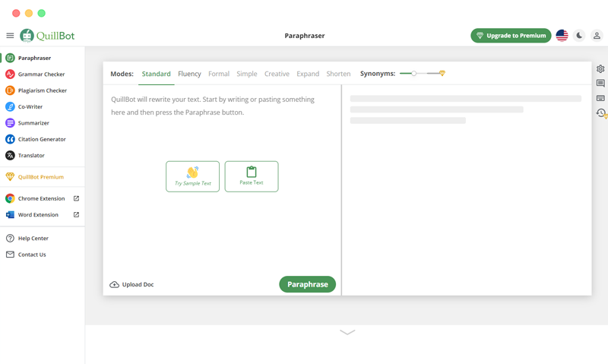The width and height of the screenshot is (608, 364).
Task: Open the feedback comment icon
Action: pos(600,84)
